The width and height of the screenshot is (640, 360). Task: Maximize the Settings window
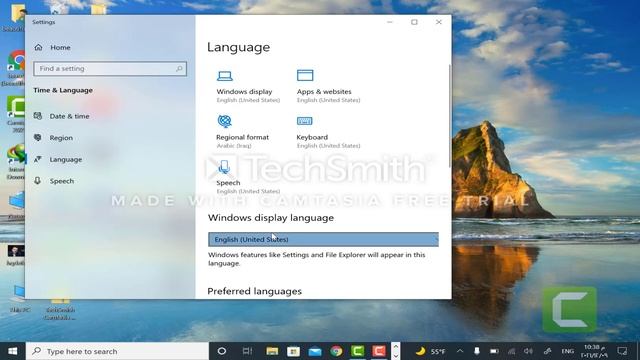click(414, 22)
